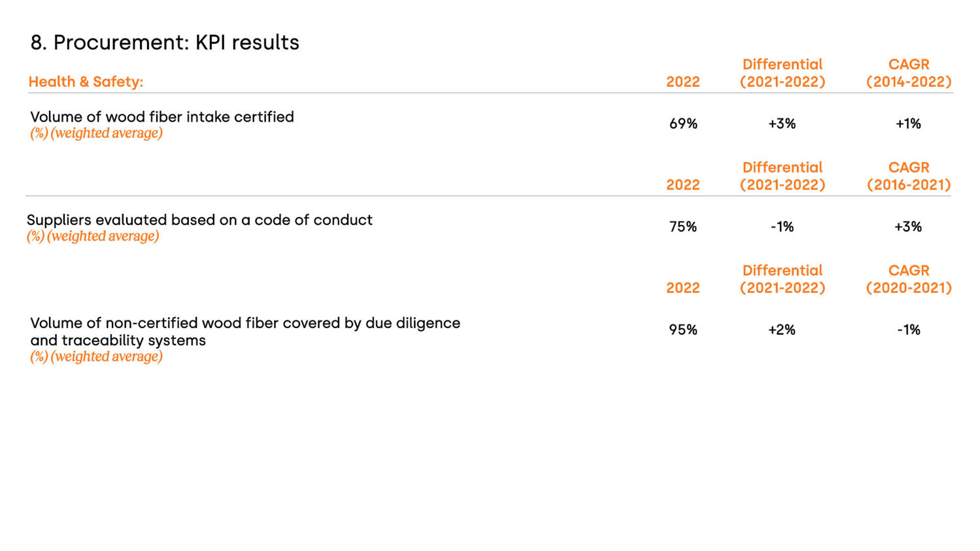Select the 75% suppliers value
Image resolution: width=980 pixels, height=551 pixels.
(683, 227)
